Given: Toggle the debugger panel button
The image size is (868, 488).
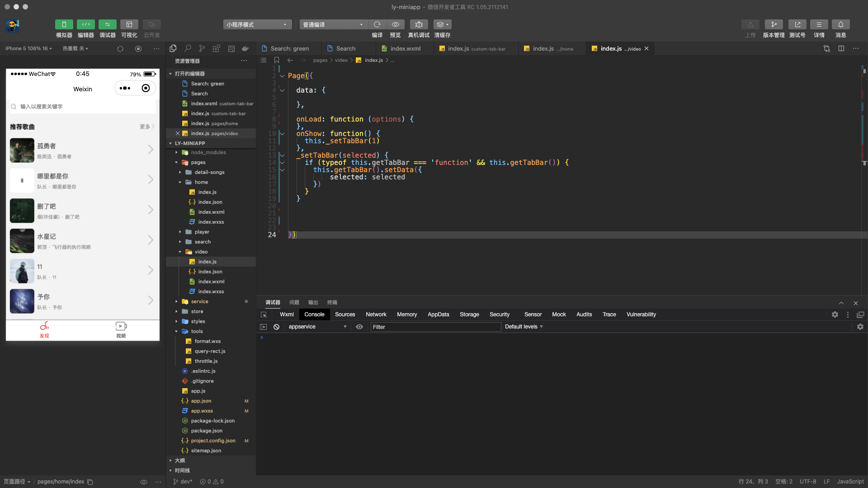Looking at the screenshot, I should [x=107, y=24].
